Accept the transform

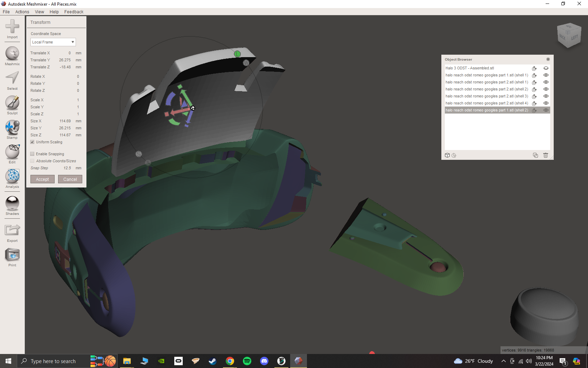pos(42,179)
